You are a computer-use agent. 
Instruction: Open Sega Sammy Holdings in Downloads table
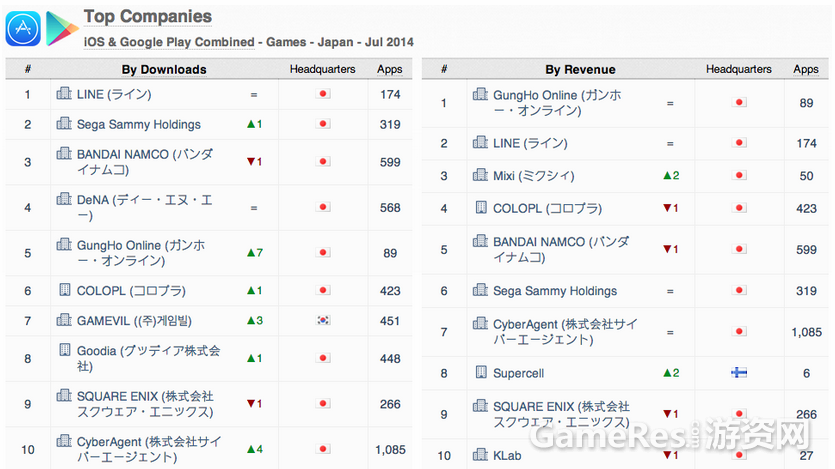point(138,125)
